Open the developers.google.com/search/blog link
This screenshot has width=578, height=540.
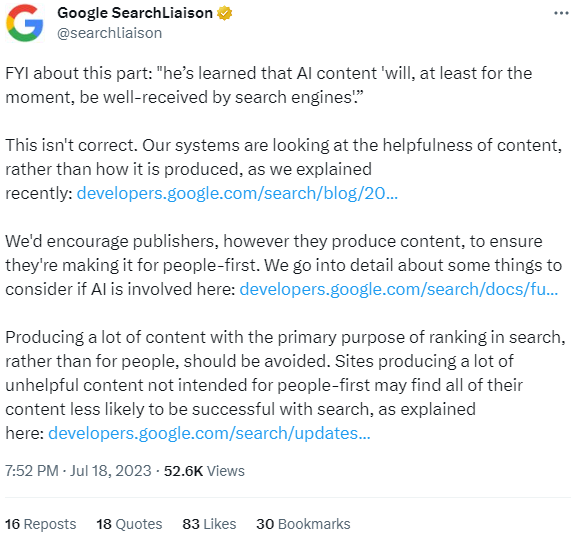[237, 193]
